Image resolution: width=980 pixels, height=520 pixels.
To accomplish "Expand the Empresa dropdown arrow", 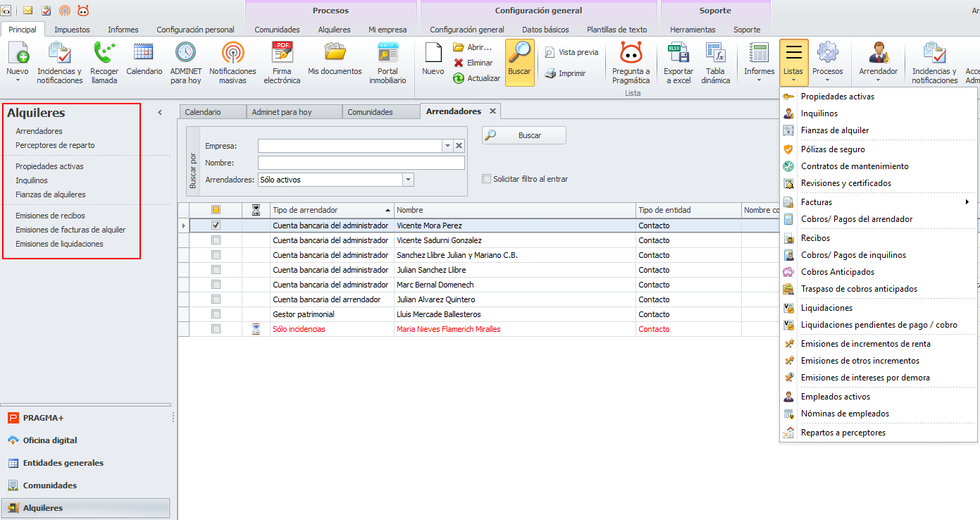I will pos(447,146).
